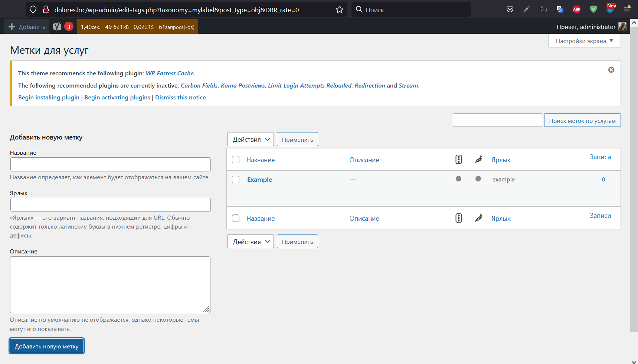Sort by Записи in table header
This screenshot has height=364, width=638.
[x=601, y=157]
